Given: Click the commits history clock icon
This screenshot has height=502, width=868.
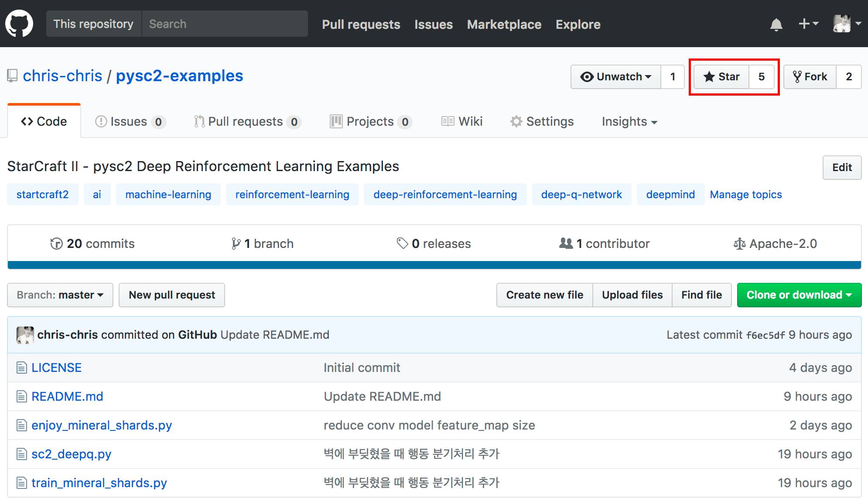Looking at the screenshot, I should [x=56, y=244].
